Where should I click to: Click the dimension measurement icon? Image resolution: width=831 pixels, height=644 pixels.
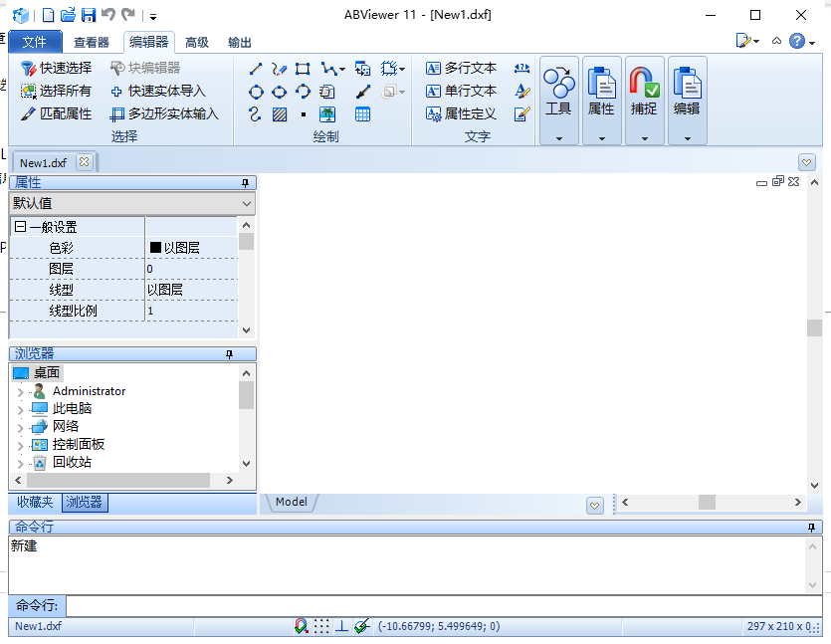point(522,69)
